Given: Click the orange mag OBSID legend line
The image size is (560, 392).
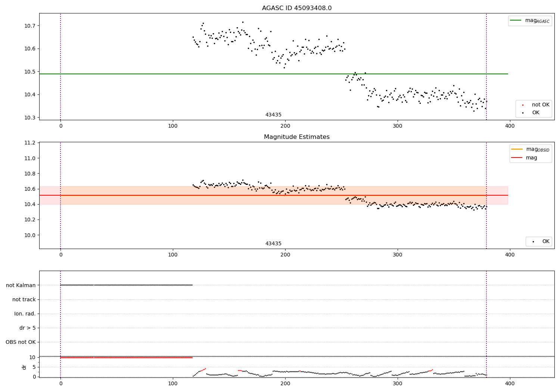Looking at the screenshot, I should tap(517, 149).
